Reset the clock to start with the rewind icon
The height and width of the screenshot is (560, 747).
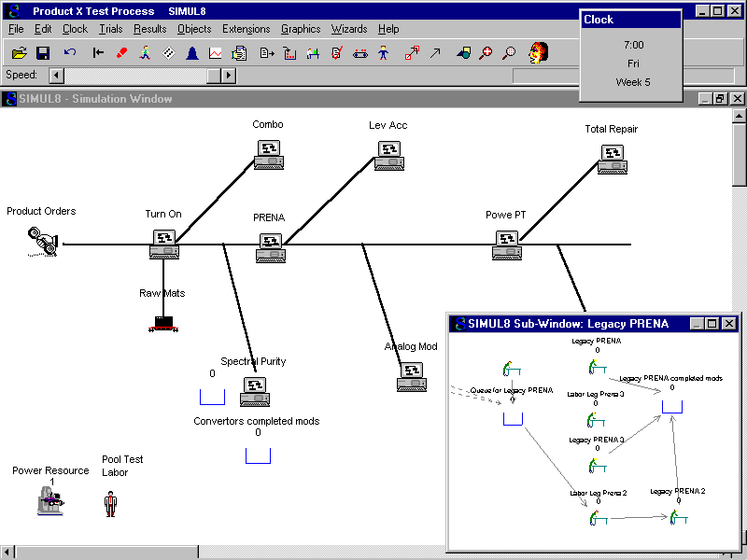[x=98, y=52]
